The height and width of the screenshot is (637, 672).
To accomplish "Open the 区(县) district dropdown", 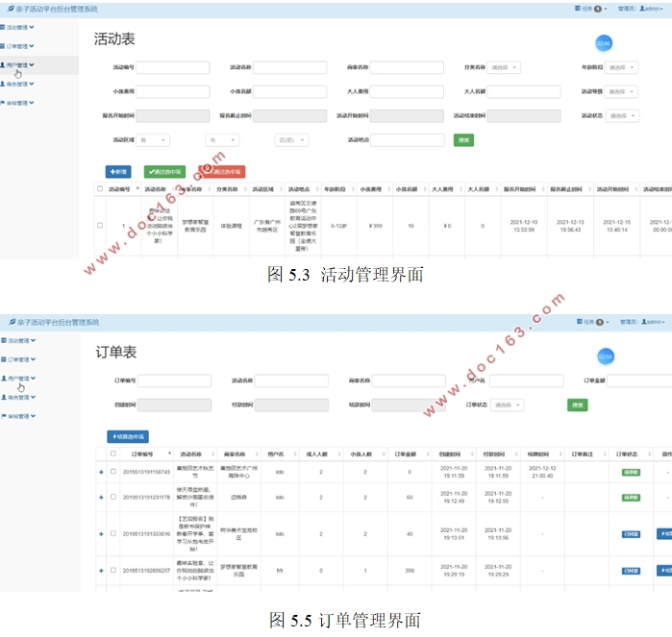I will click(292, 140).
